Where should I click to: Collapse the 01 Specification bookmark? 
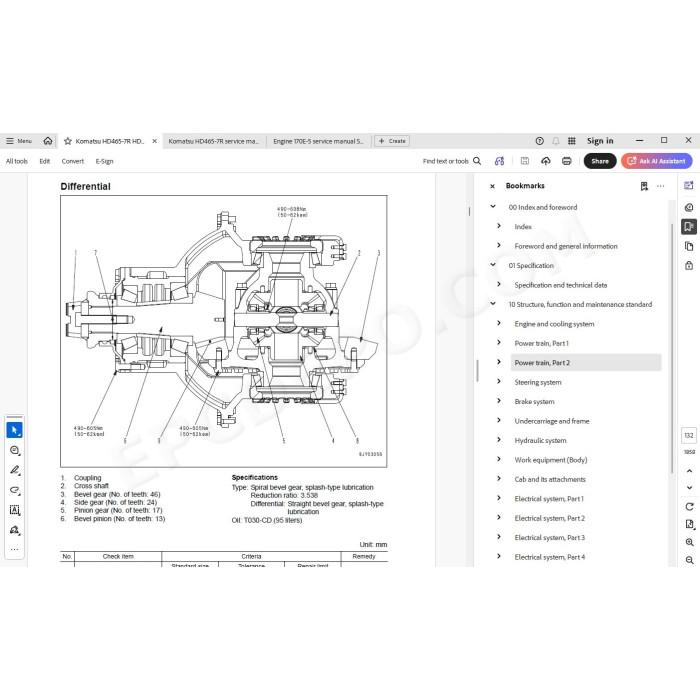[x=493, y=265]
